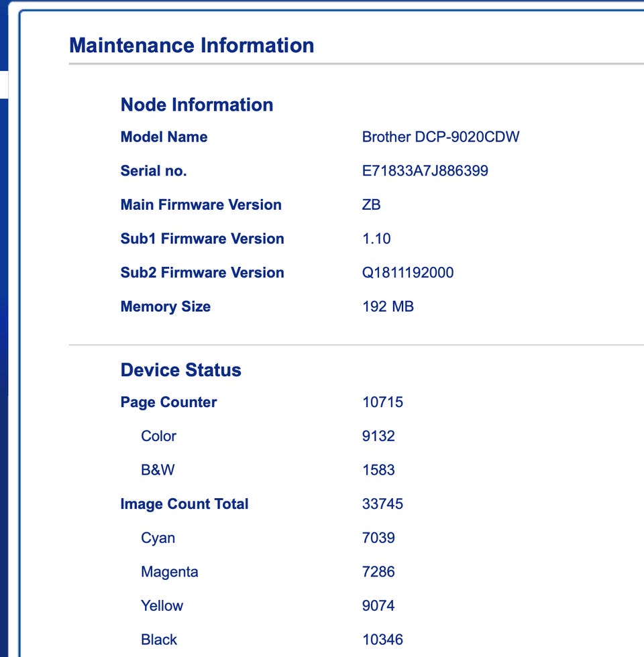Click the "Memory Size" label
Image resolution: width=644 pixels, height=657 pixels.
pyautogui.click(x=166, y=307)
